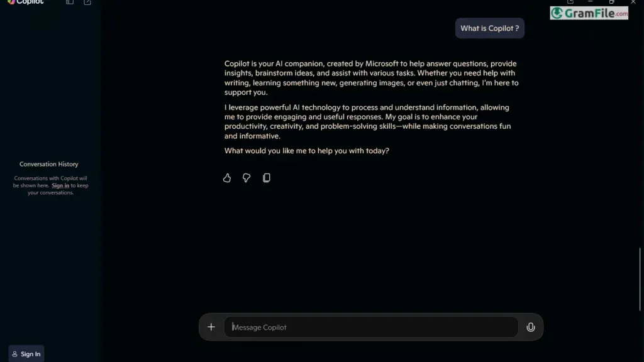
Task: Copy the Copilot response with the copy icon
Action: (267, 178)
